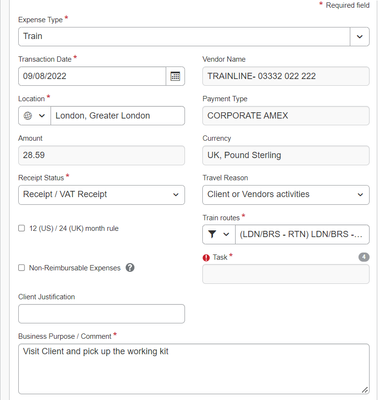Click the Business Purpose / Comment label
383x400 pixels.
point(65,336)
